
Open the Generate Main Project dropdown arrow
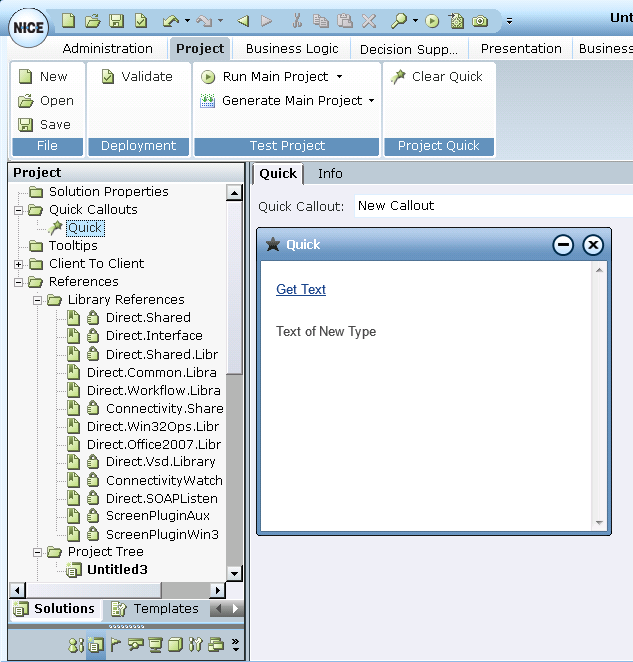372,100
